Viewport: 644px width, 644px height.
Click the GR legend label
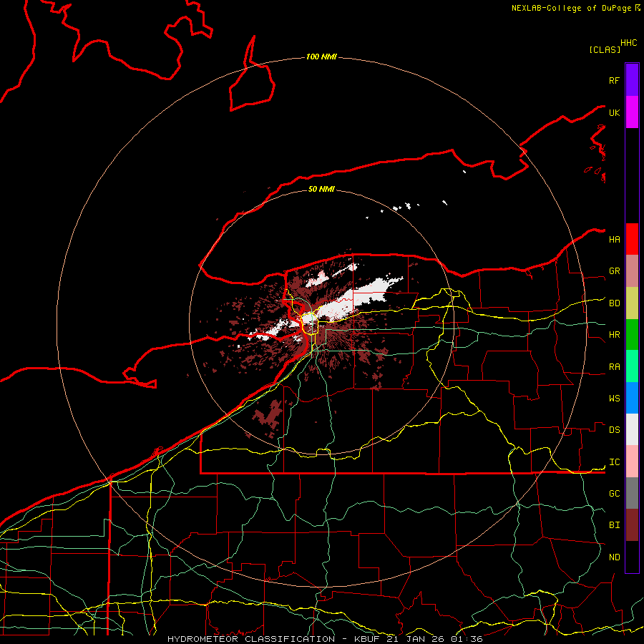(614, 271)
